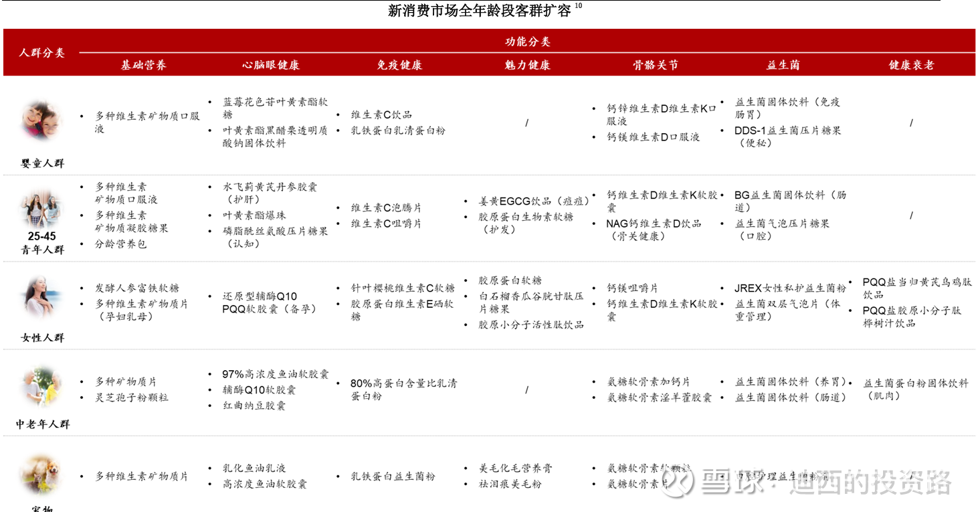Click the "分龄营养包" item
Screen dimensions: 980x512
tap(120, 244)
